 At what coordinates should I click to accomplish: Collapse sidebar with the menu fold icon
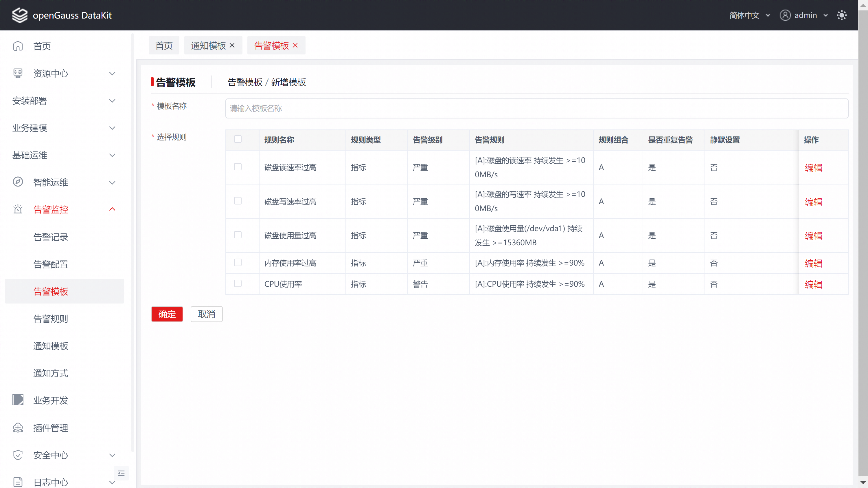121,473
